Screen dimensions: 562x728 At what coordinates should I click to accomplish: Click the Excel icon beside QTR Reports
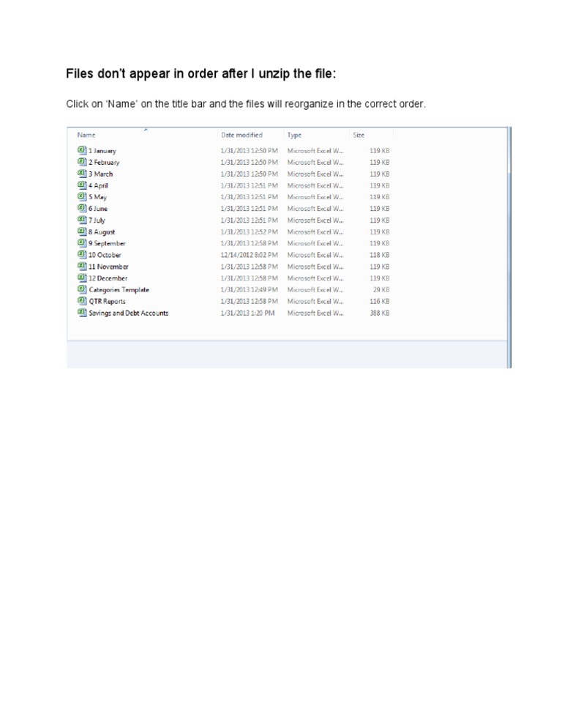click(82, 301)
